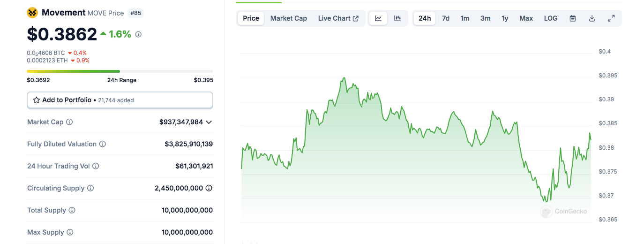Click the Max Supply 10,000,000,000 value
Image resolution: width=644 pixels, height=244 pixels.
click(187, 232)
